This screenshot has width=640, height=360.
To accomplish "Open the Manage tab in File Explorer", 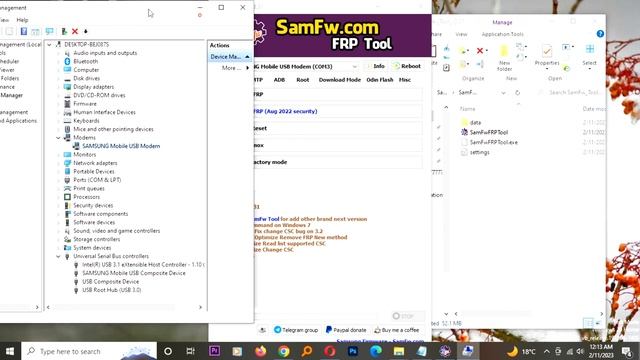I will point(502,22).
